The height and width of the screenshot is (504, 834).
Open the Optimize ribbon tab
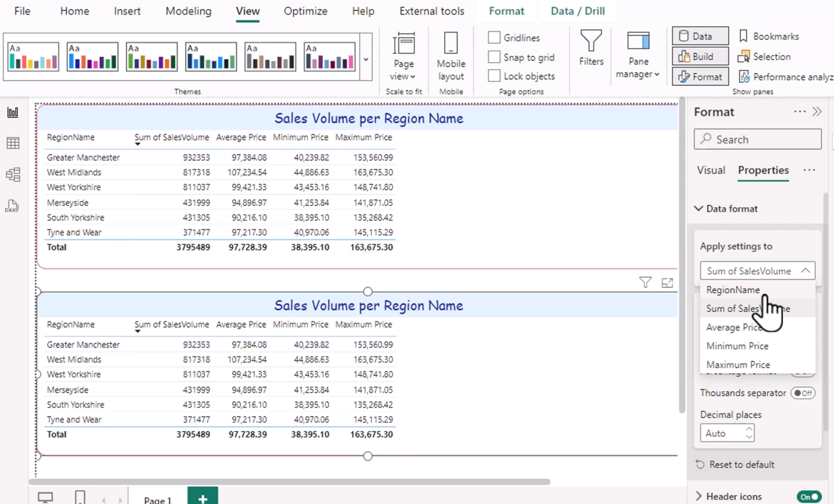(x=305, y=11)
